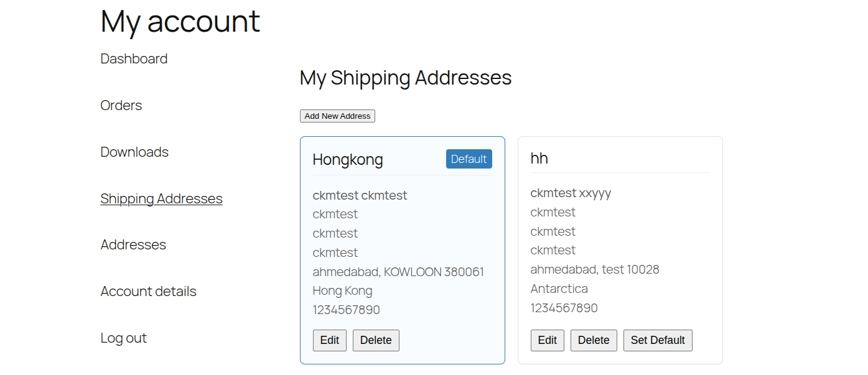
Task: Set the hh address as default
Action: tap(658, 340)
